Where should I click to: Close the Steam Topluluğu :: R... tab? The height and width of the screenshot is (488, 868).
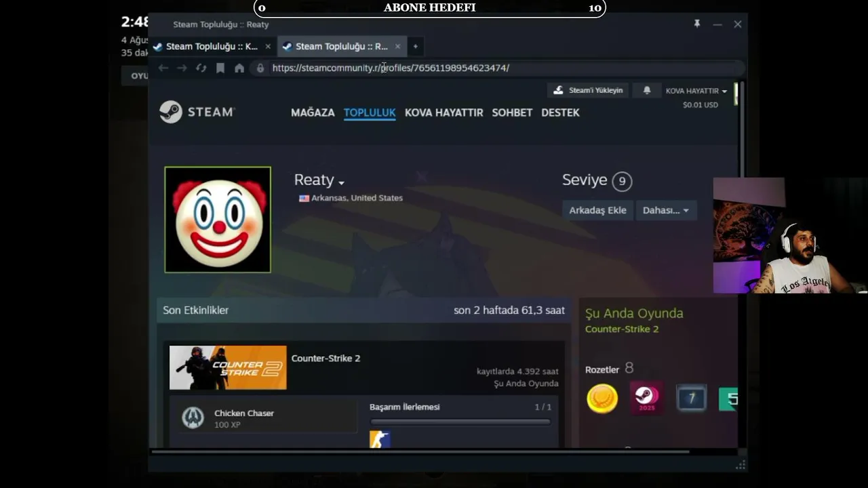click(x=397, y=46)
